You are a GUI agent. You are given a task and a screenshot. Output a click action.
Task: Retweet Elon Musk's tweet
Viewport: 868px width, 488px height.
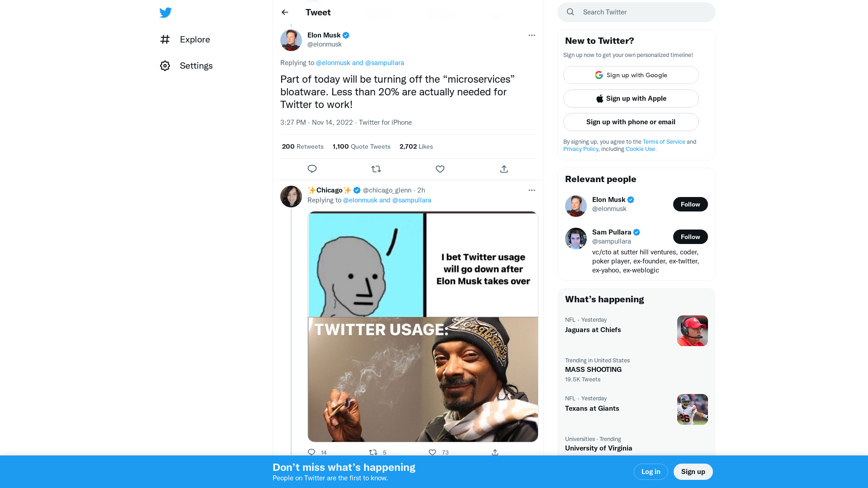(x=376, y=169)
